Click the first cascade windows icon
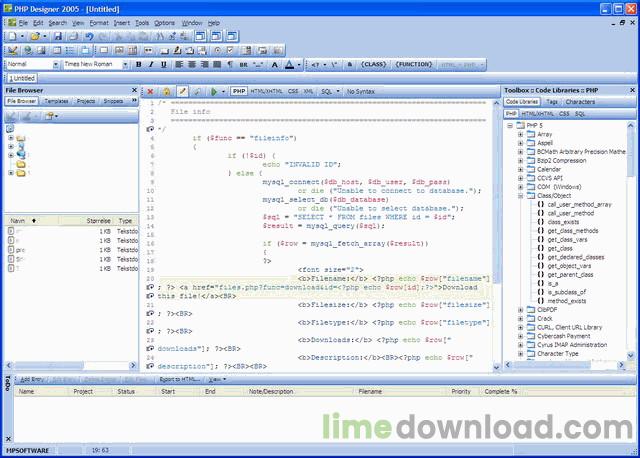Screen dimensions: 640x458 (200, 36)
